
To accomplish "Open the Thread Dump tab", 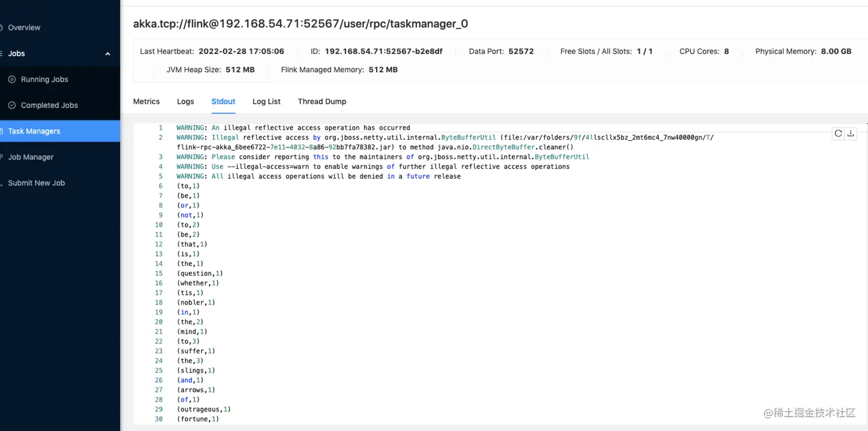I will [322, 101].
